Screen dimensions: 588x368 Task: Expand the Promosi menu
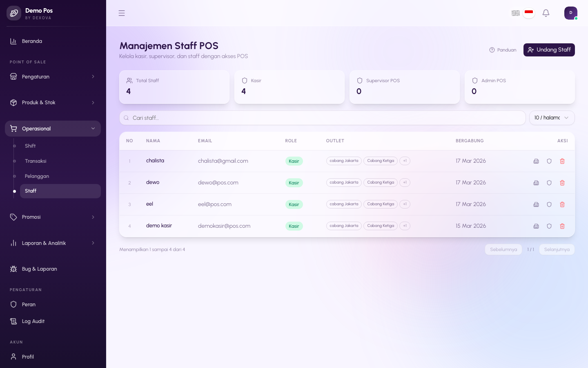click(x=53, y=217)
